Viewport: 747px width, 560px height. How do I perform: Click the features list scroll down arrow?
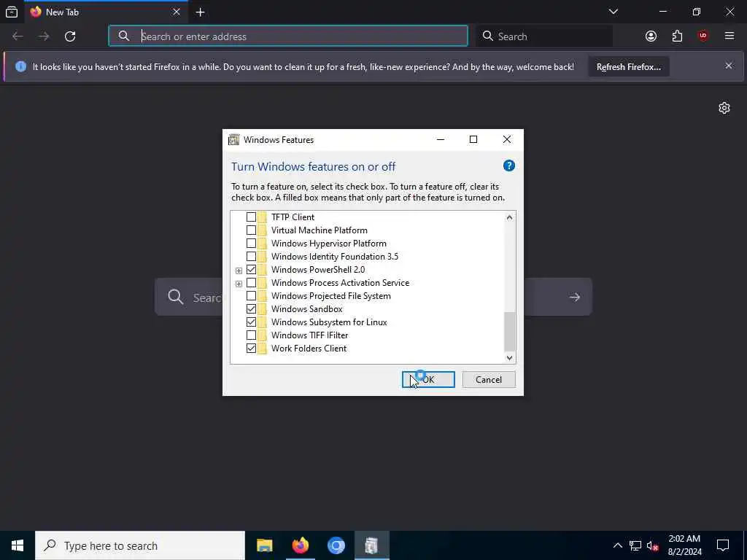point(509,357)
